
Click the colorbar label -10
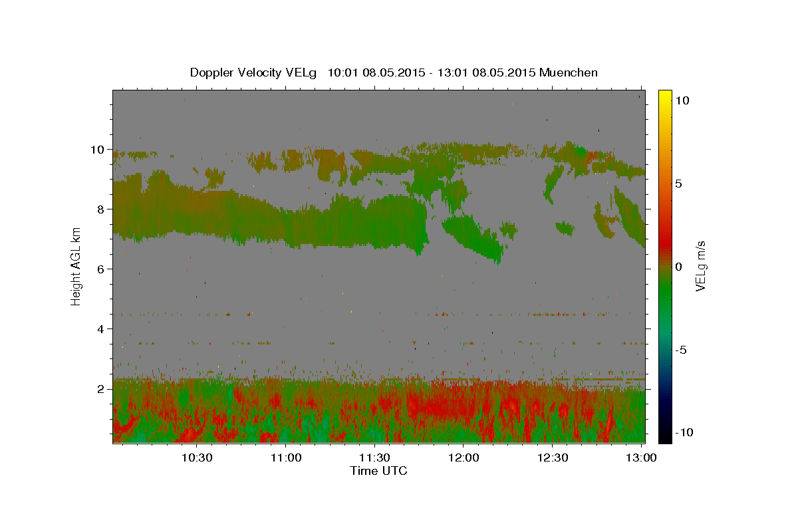tap(684, 432)
